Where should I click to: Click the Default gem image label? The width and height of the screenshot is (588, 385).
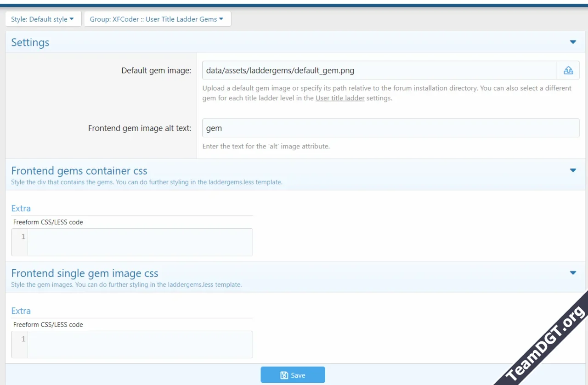pos(156,71)
